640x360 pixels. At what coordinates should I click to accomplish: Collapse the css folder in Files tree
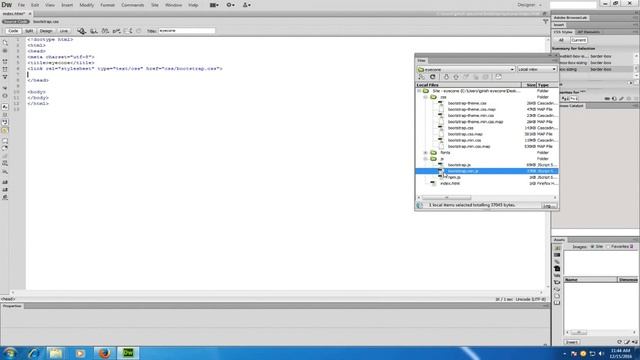click(426, 97)
